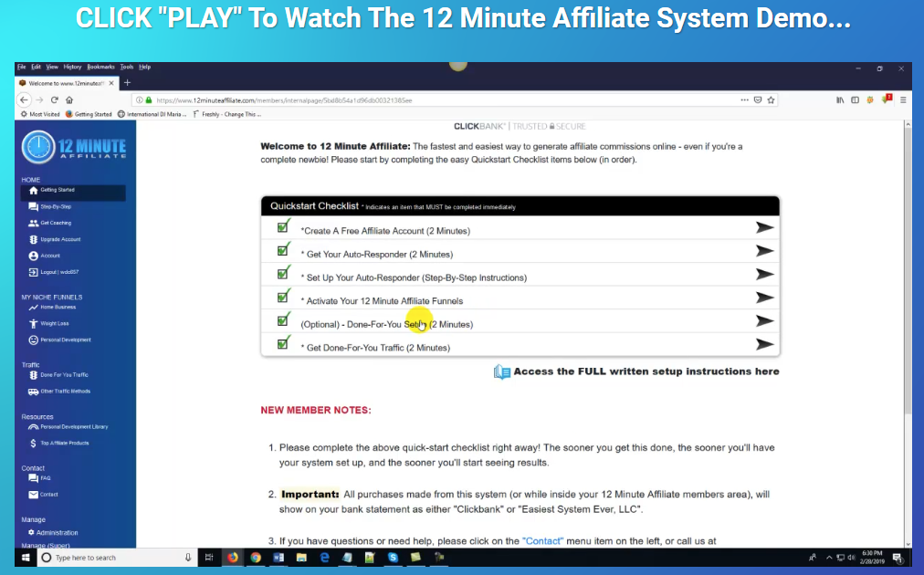The height and width of the screenshot is (575, 924).
Task: Open Freshly - Change This bookmark
Action: [226, 114]
